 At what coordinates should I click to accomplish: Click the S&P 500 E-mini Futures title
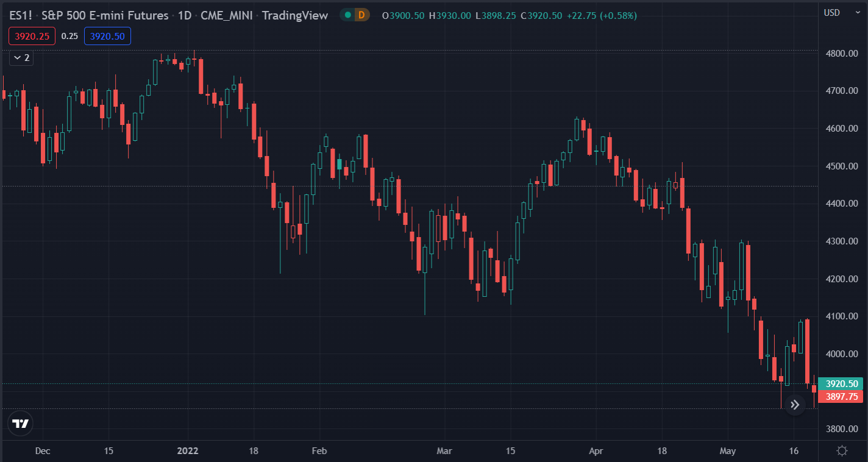point(105,15)
